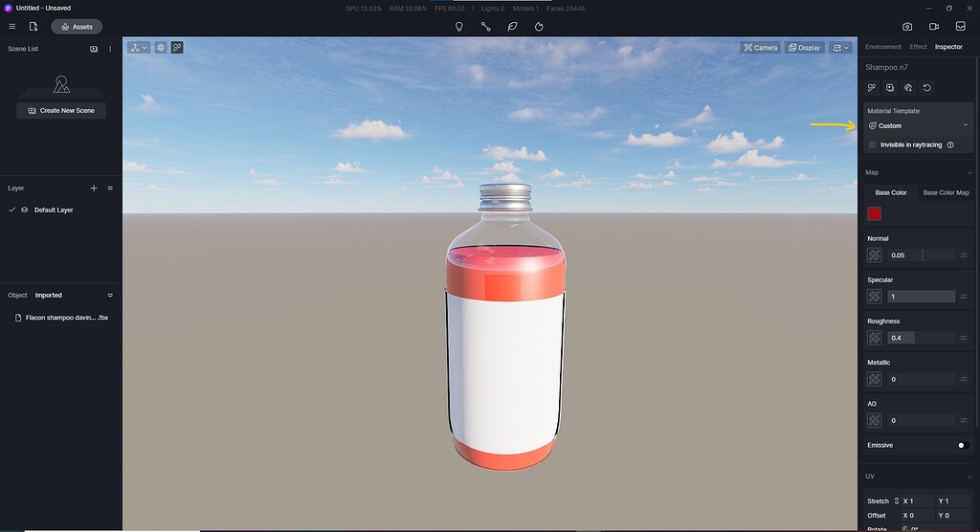This screenshot has width=980, height=532.
Task: Click the import file icon beside the menu
Action: click(x=33, y=26)
